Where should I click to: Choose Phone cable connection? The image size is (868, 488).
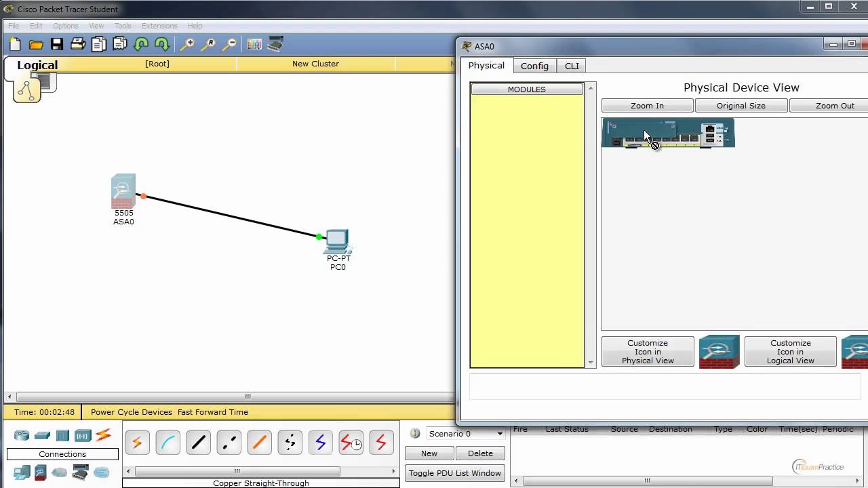pos(290,443)
